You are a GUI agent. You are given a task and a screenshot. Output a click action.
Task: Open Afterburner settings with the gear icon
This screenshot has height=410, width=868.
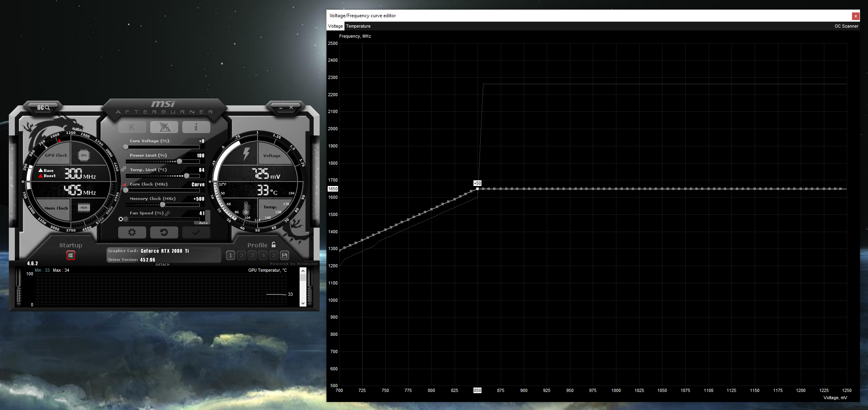[x=132, y=232]
